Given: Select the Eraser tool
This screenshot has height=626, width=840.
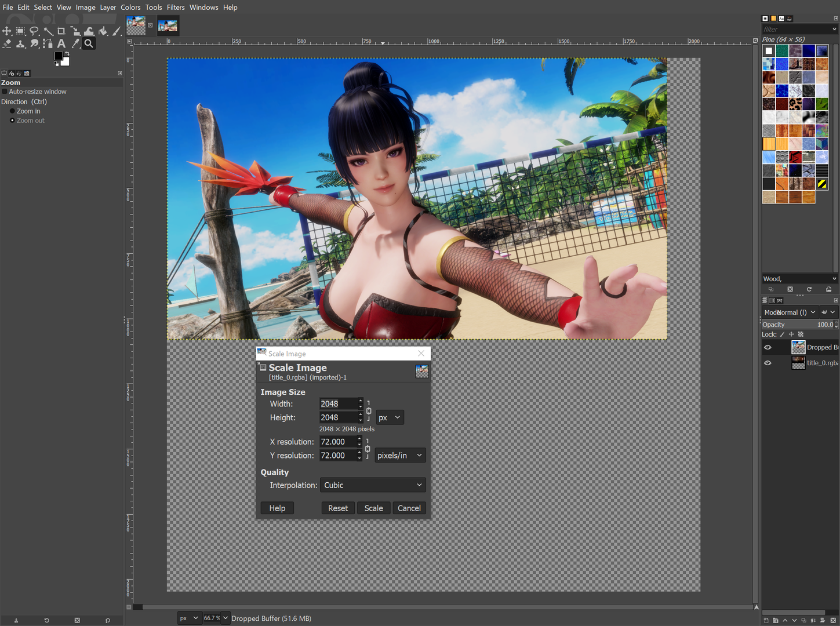Looking at the screenshot, I should (x=7, y=43).
